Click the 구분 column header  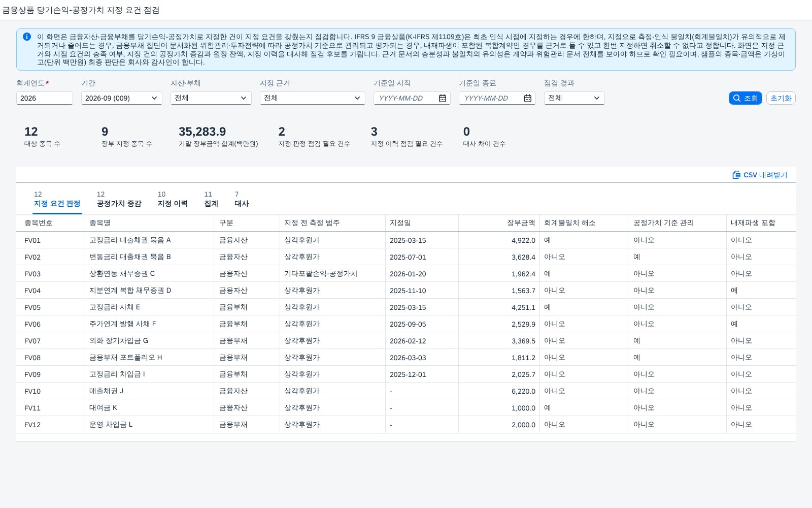(248, 223)
